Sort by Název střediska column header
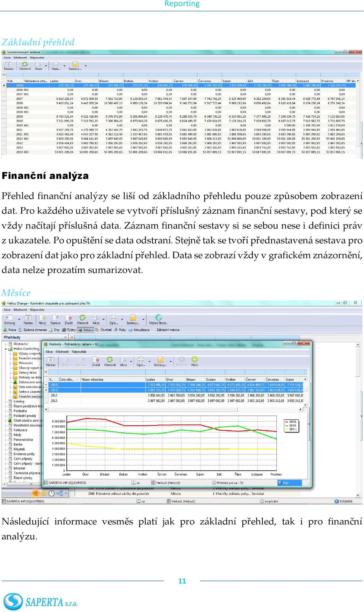 click(x=113, y=379)
